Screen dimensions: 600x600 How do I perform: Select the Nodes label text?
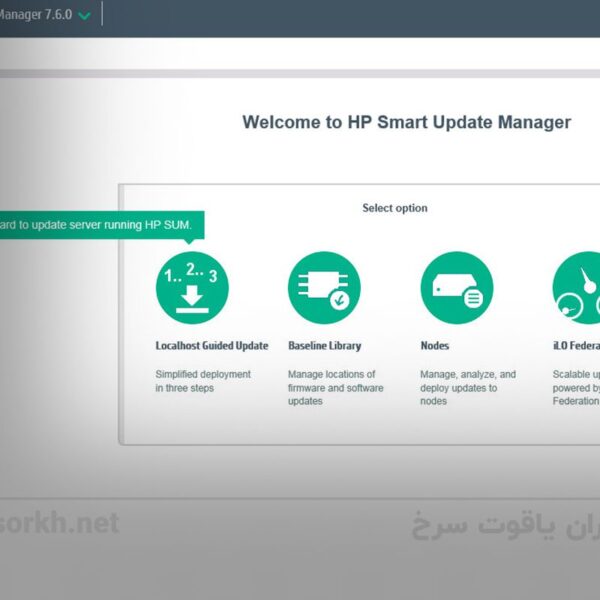tap(435, 346)
